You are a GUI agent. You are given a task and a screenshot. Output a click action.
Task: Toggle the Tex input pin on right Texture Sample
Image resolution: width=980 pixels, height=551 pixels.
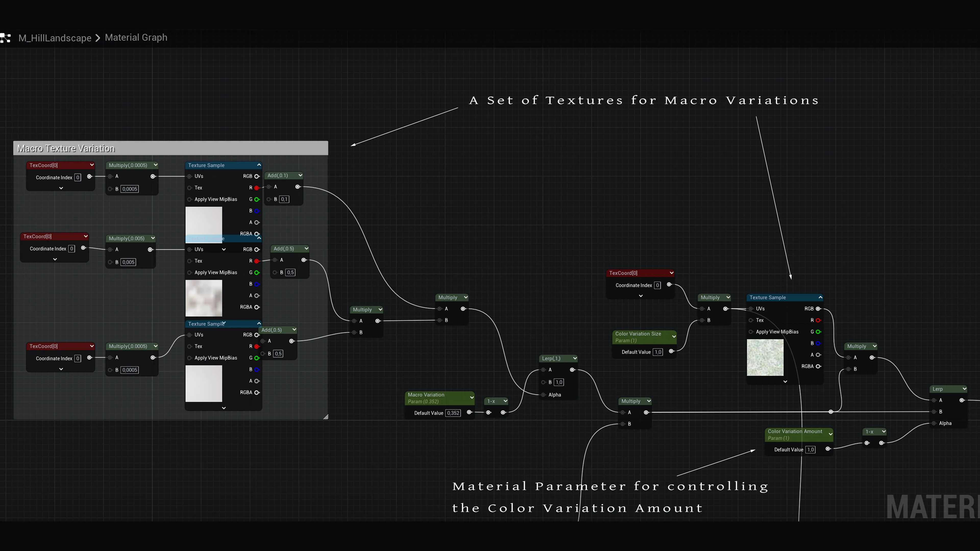pos(751,320)
